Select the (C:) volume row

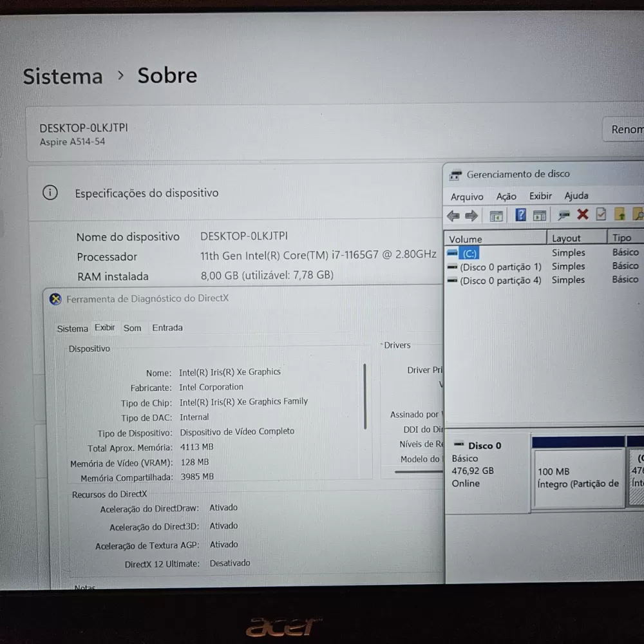click(469, 254)
